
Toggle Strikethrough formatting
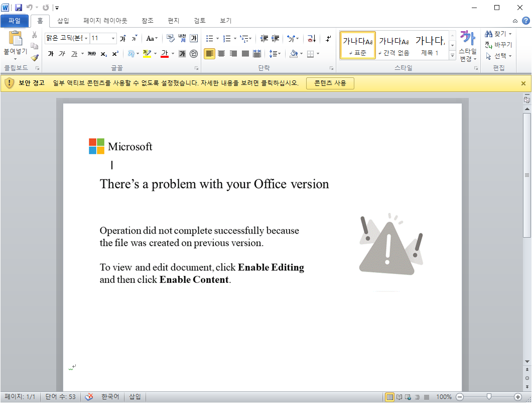click(x=92, y=54)
